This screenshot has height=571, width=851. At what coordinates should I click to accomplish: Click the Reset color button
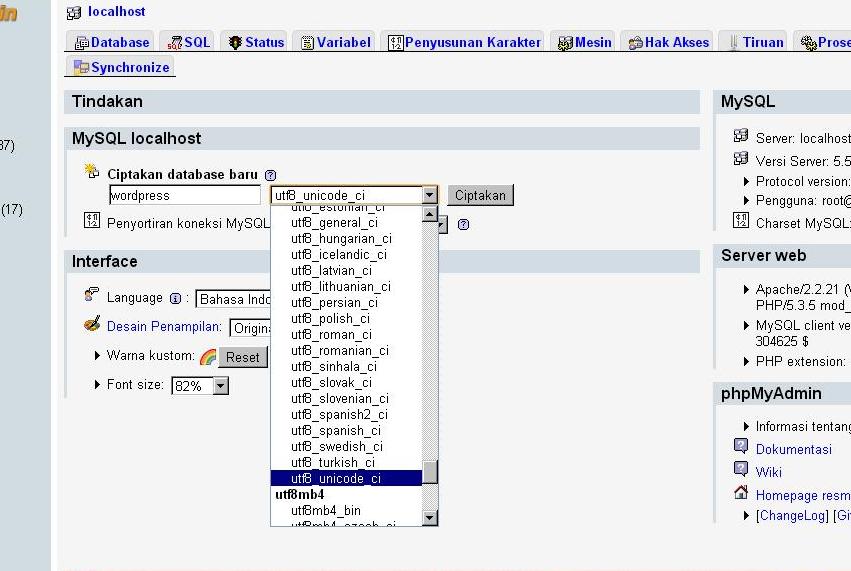[243, 357]
